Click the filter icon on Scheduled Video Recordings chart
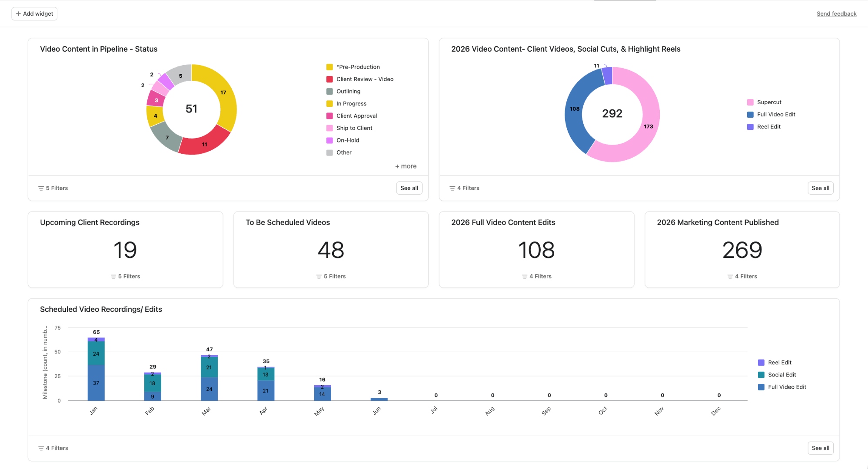Viewport: 868px width, 469px height. (41, 448)
